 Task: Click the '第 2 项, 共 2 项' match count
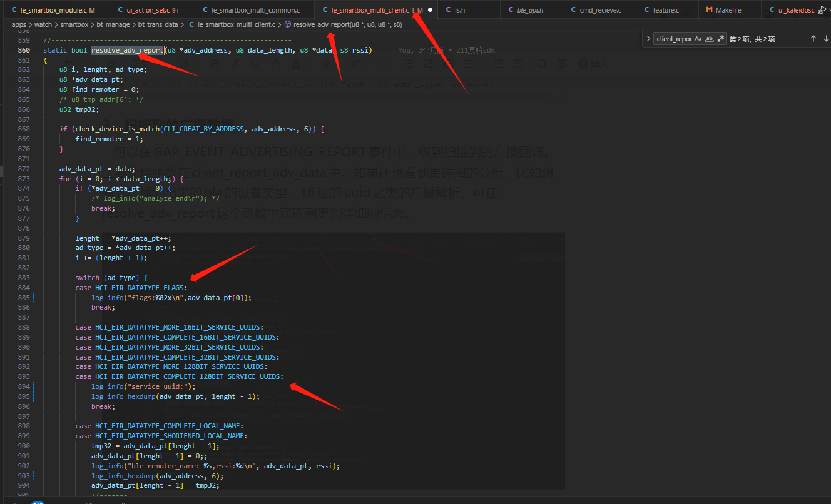(x=752, y=39)
